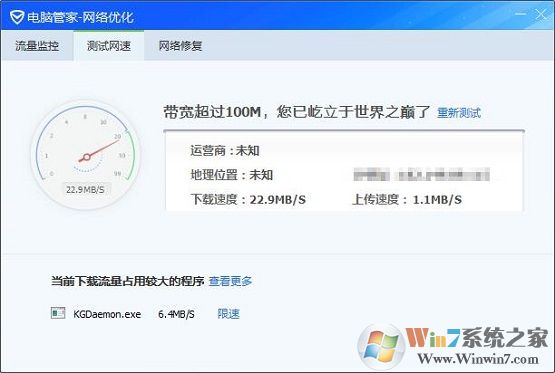Screen dimensions: 555x373
Task: Click the 6.4MB/S speed value
Action: pyautogui.click(x=176, y=314)
